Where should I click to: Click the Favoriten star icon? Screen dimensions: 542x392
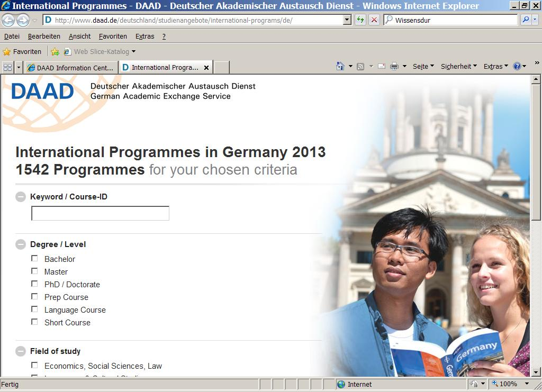(x=6, y=52)
